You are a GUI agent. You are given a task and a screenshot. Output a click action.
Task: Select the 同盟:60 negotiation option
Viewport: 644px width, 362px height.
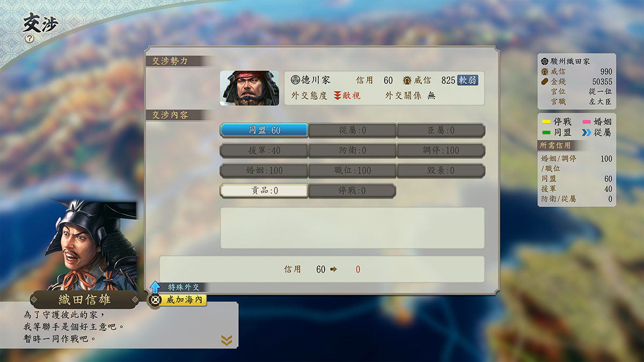[x=264, y=130]
